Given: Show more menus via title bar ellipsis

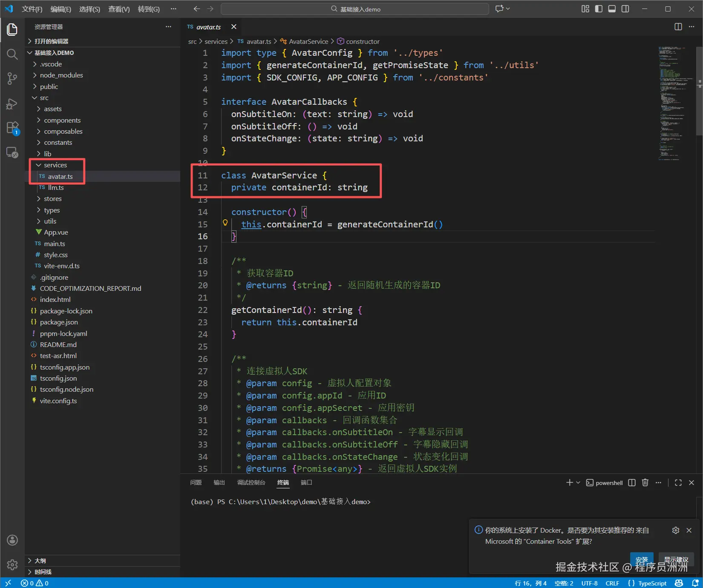Looking at the screenshot, I should tap(173, 9).
